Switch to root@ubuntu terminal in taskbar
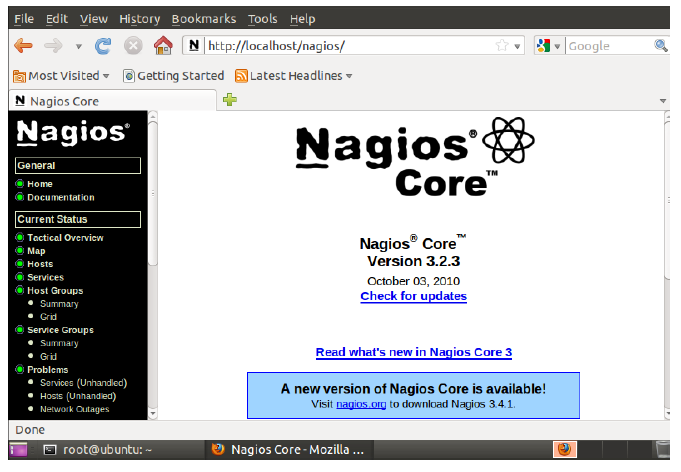Screen dimensions: 681x472 [x=99, y=450]
